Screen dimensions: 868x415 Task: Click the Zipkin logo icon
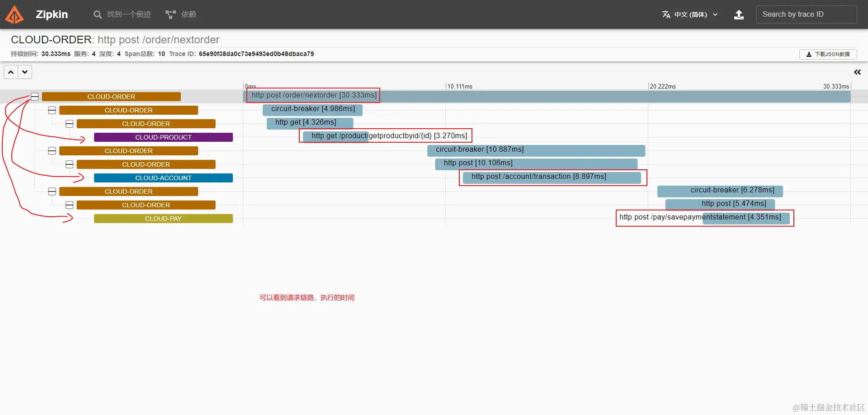click(14, 14)
